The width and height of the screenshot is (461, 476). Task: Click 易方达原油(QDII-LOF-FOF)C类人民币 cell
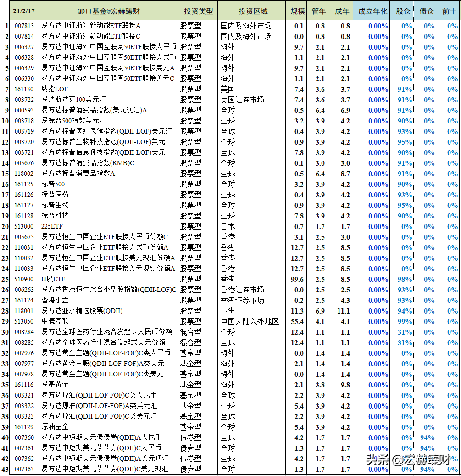click(99, 396)
